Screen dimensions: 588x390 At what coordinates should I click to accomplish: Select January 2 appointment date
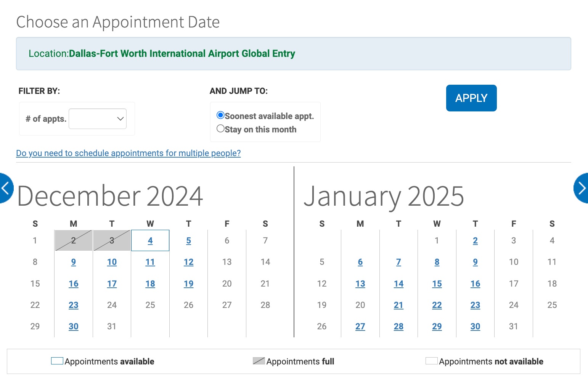point(475,240)
